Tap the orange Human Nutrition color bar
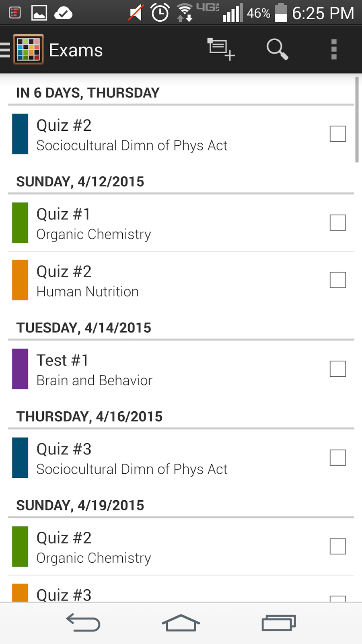 coord(20,280)
